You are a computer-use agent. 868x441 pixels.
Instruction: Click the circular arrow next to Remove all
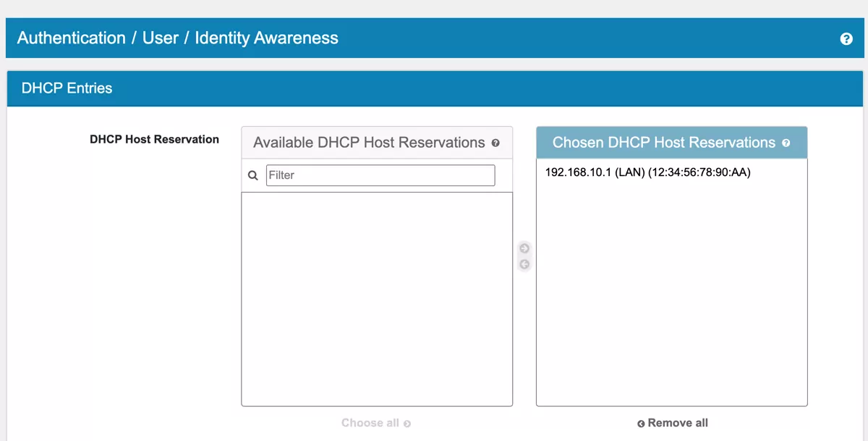639,423
